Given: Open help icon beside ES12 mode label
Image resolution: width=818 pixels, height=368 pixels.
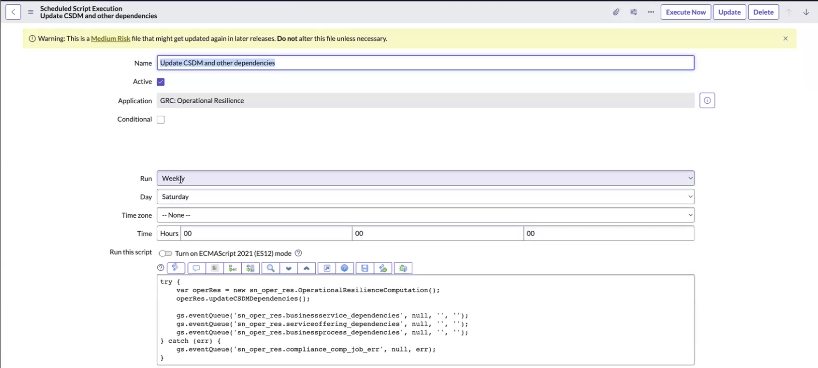Looking at the screenshot, I should [x=298, y=253].
